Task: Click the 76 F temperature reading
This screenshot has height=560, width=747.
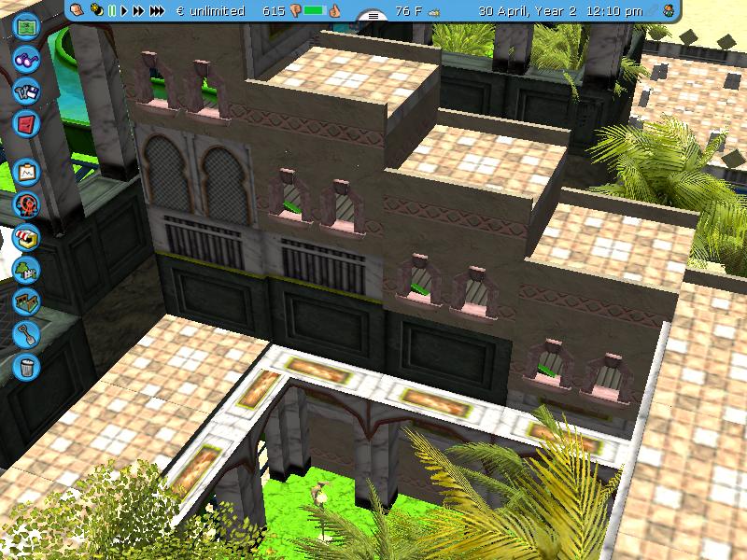Action: point(409,11)
